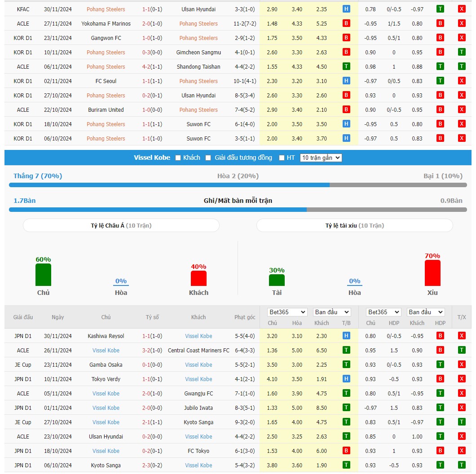Image resolution: width=476 pixels, height=474 pixels.
Task: Click the Bại 1 (10%) label
Action: pos(443,176)
